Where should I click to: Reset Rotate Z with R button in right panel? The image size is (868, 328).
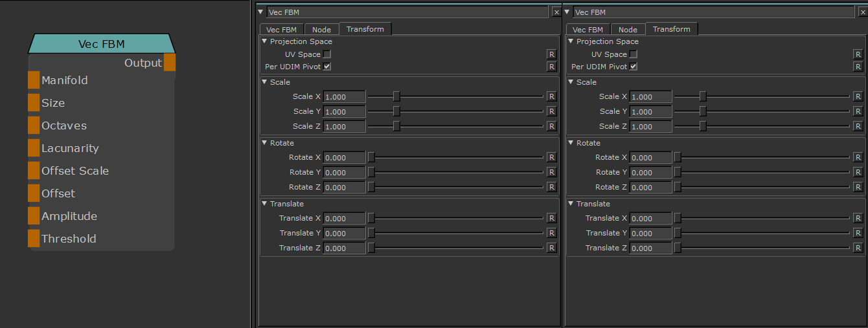tap(858, 187)
